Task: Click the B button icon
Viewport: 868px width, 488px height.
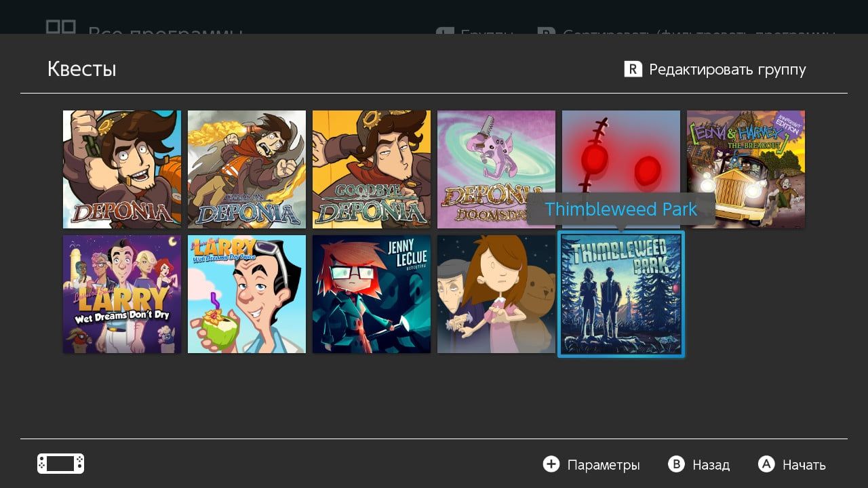Action: [x=676, y=464]
